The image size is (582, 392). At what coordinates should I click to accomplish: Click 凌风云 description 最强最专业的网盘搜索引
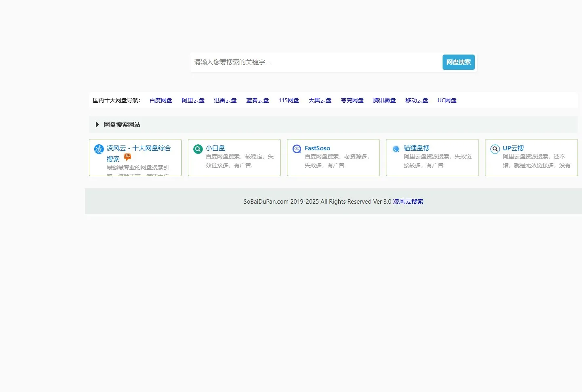point(138,167)
